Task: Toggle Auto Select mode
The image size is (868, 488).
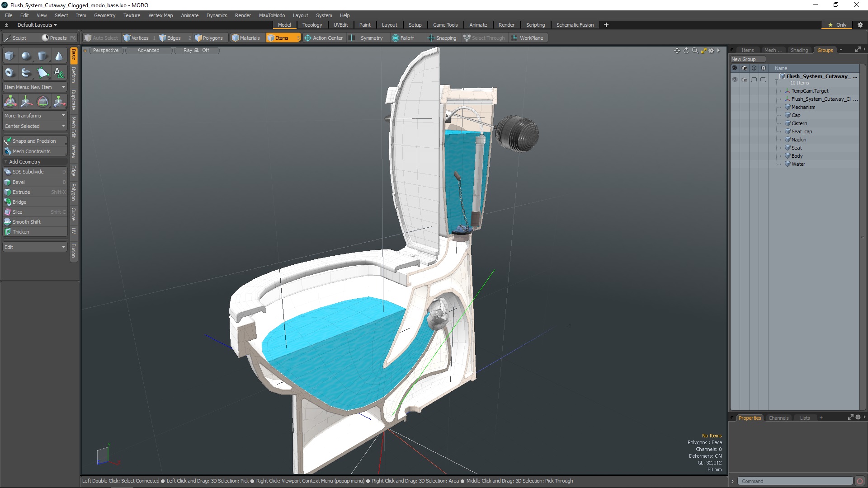Action: 101,38
